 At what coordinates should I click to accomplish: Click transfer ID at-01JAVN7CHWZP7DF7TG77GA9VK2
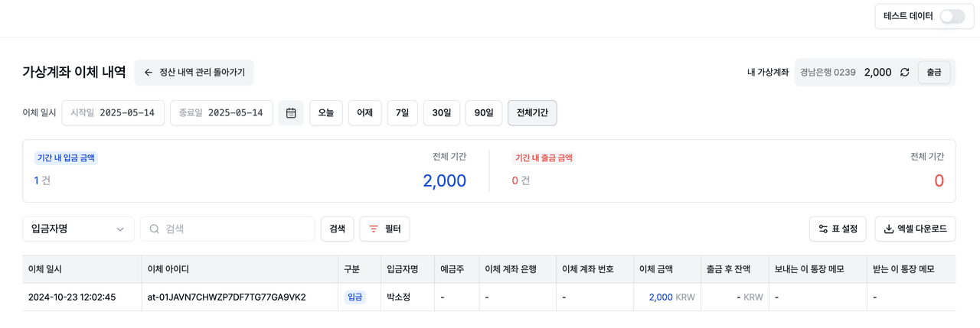pos(227,297)
